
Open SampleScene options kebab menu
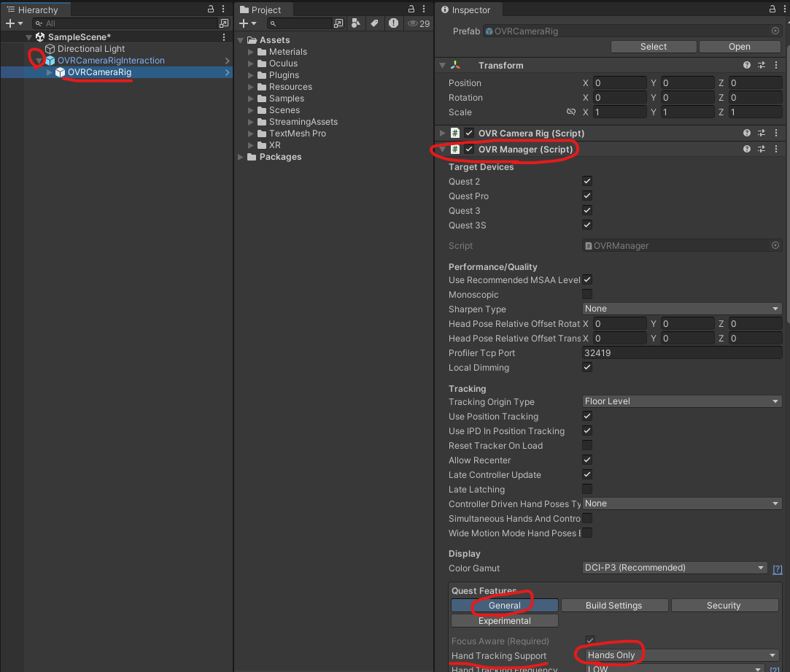pos(224,36)
